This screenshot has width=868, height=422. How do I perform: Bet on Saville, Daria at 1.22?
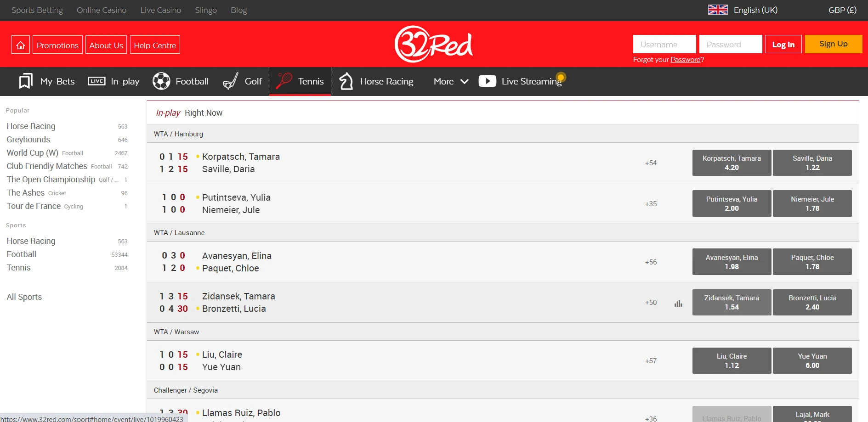[x=812, y=163]
